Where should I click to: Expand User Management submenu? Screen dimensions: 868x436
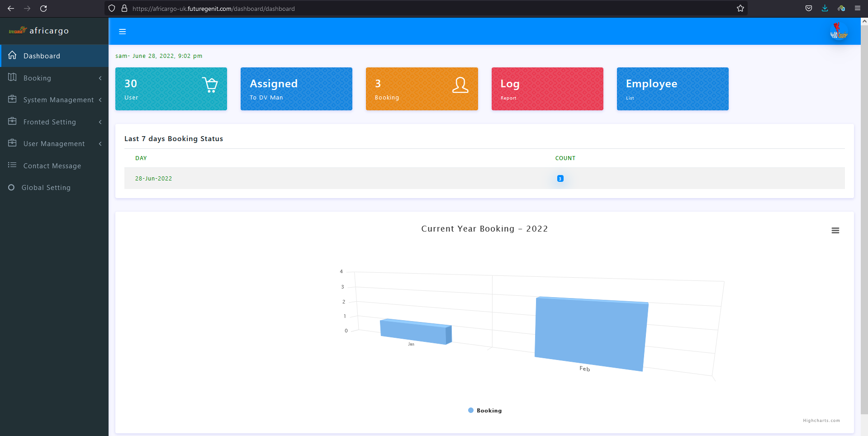tap(54, 144)
